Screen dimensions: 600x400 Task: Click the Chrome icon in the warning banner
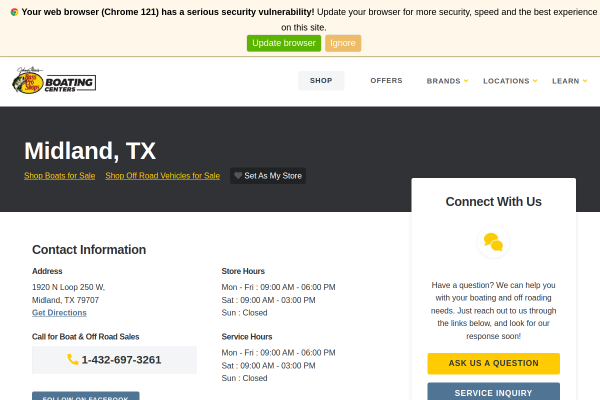(x=14, y=12)
